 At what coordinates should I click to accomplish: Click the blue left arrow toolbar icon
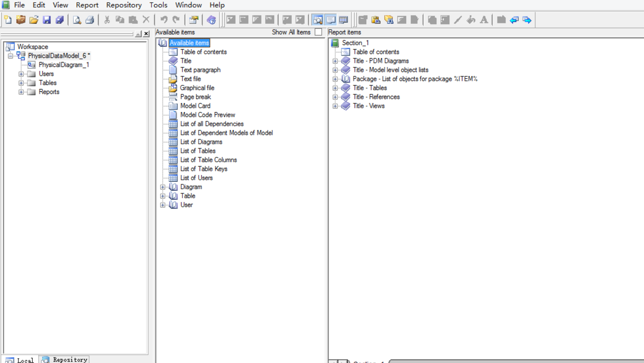pos(514,20)
